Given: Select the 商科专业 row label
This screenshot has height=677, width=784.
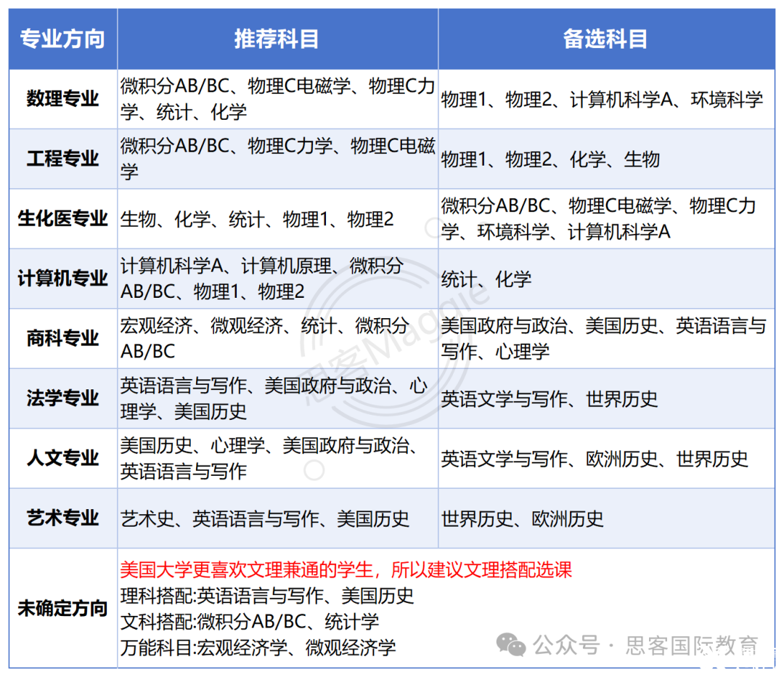Looking at the screenshot, I should click(x=62, y=338).
